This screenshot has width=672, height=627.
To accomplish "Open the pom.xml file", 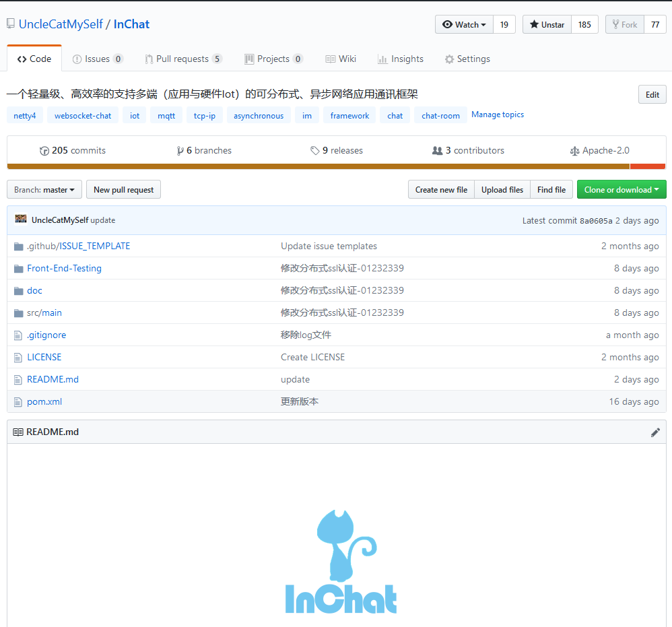I will [x=44, y=401].
